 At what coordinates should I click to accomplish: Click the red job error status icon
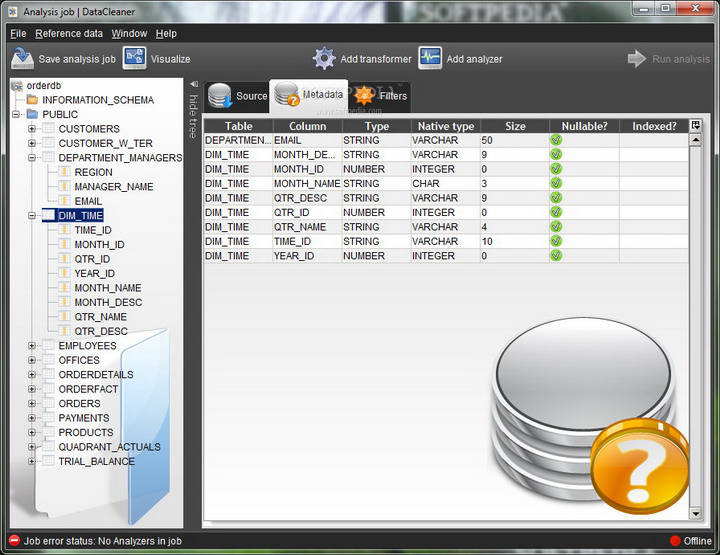tap(15, 540)
